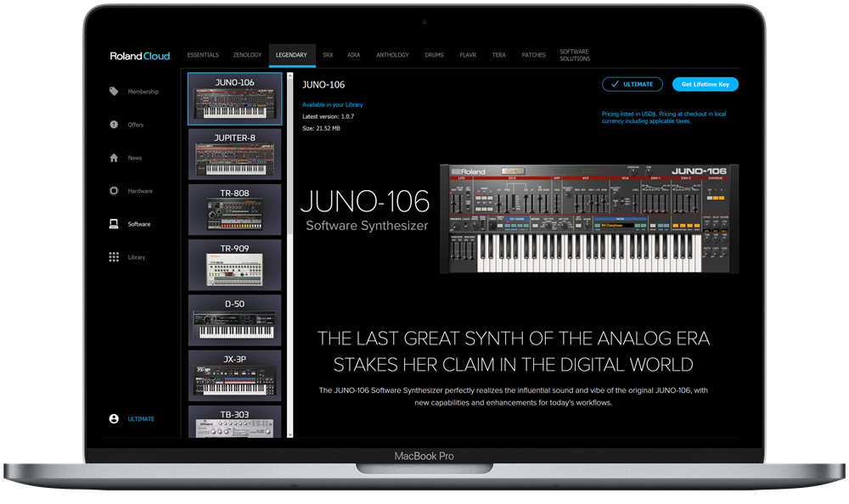This screenshot has width=849, height=504.
Task: Click the Latest version: 1.0.7 text
Action: coord(328,116)
